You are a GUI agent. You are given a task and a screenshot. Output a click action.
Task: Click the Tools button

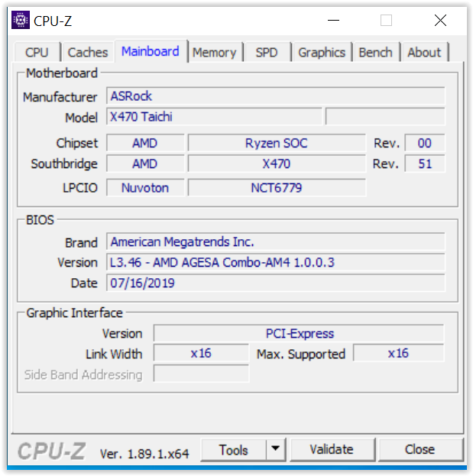(x=233, y=450)
